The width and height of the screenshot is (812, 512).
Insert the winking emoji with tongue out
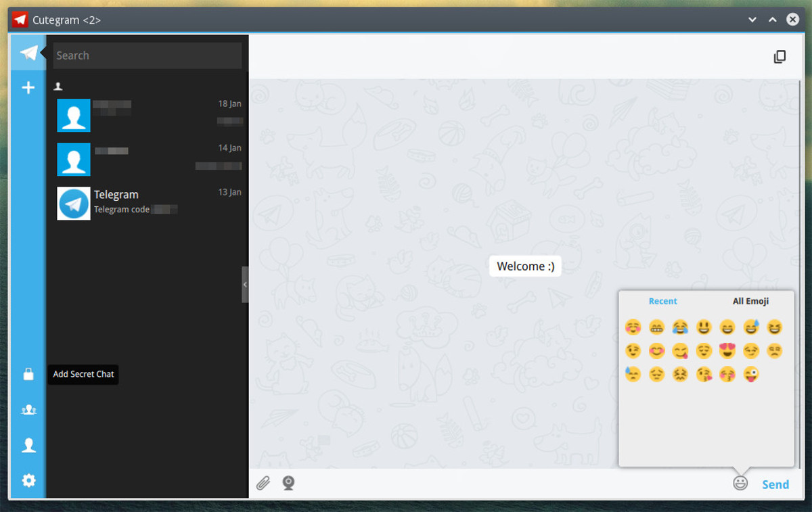tap(751, 374)
